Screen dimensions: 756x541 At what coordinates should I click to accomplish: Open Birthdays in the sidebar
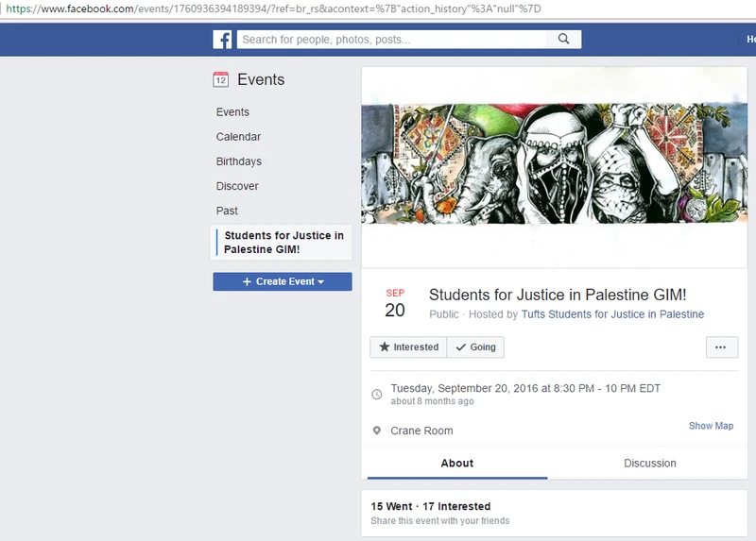[x=239, y=161]
